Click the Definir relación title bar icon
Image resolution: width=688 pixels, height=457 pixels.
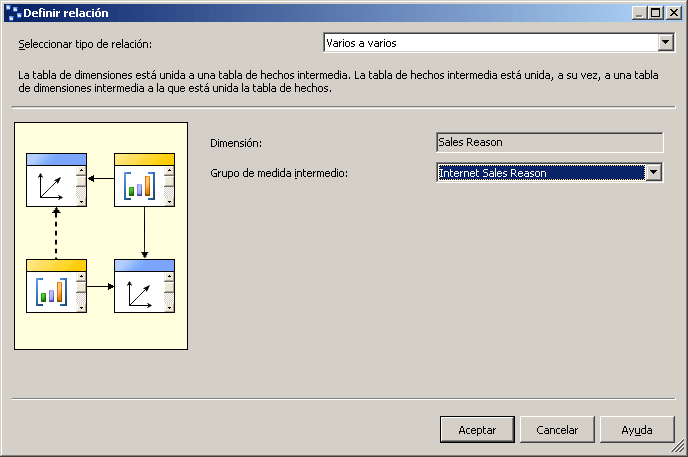13,13
